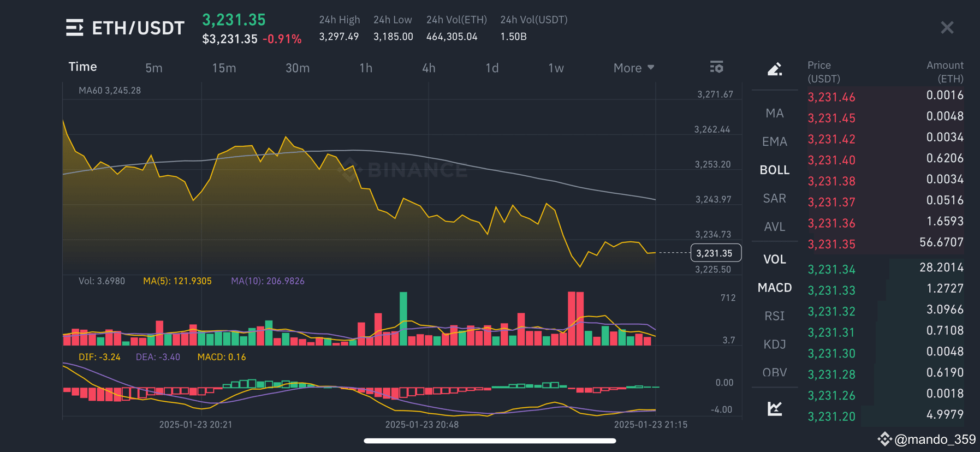Tap the 24h High value 3,297.49
Image resolution: width=980 pixels, height=452 pixels.
[x=338, y=37]
